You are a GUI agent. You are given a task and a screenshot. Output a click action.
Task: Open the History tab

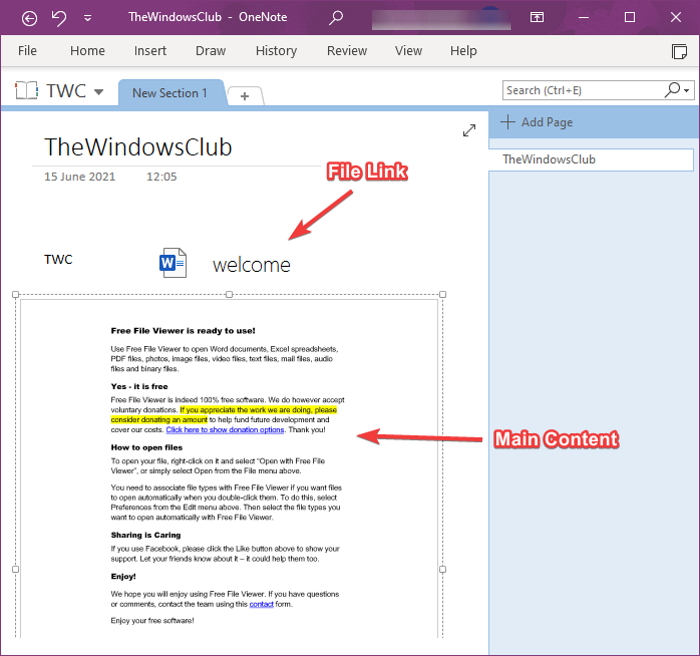click(x=276, y=51)
